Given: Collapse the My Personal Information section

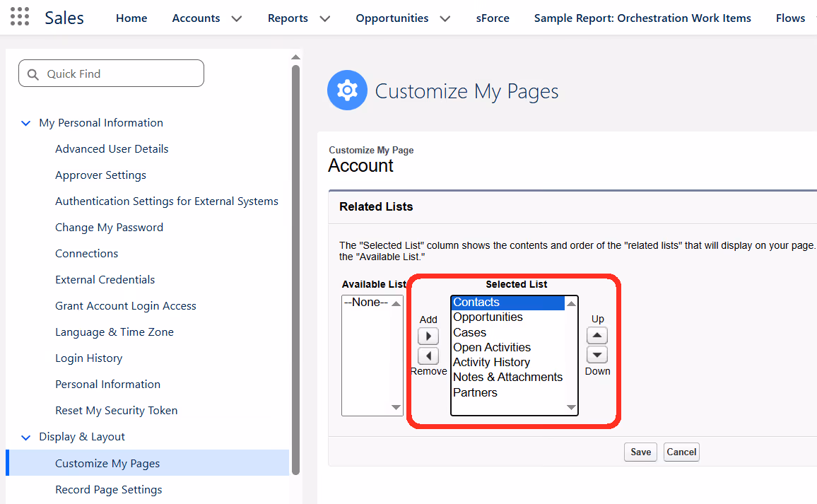Looking at the screenshot, I should [25, 123].
